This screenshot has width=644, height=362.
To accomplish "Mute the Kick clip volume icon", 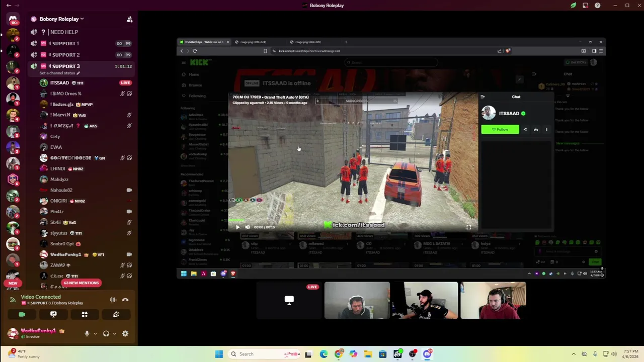I will [x=247, y=227].
